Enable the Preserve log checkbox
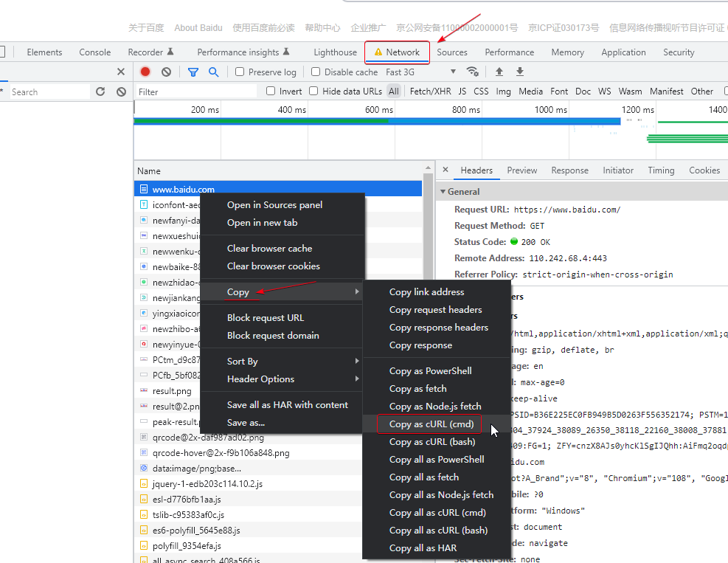Image resolution: width=728 pixels, height=563 pixels. [240, 72]
